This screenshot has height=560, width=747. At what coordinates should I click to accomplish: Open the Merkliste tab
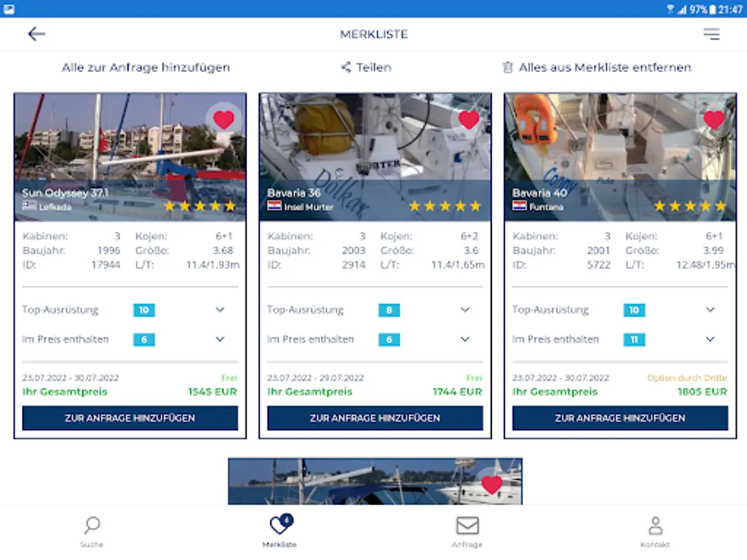pyautogui.click(x=280, y=532)
